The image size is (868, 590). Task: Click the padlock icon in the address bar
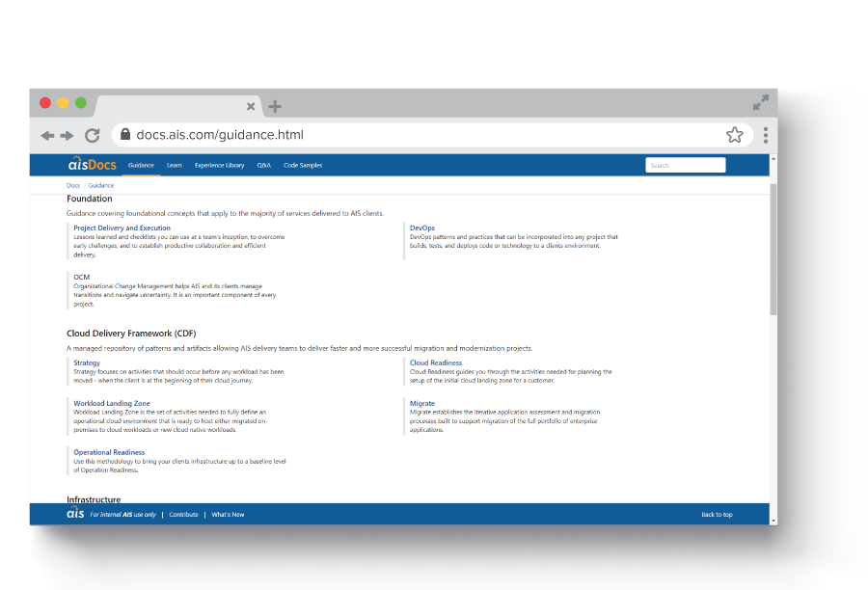click(x=125, y=134)
